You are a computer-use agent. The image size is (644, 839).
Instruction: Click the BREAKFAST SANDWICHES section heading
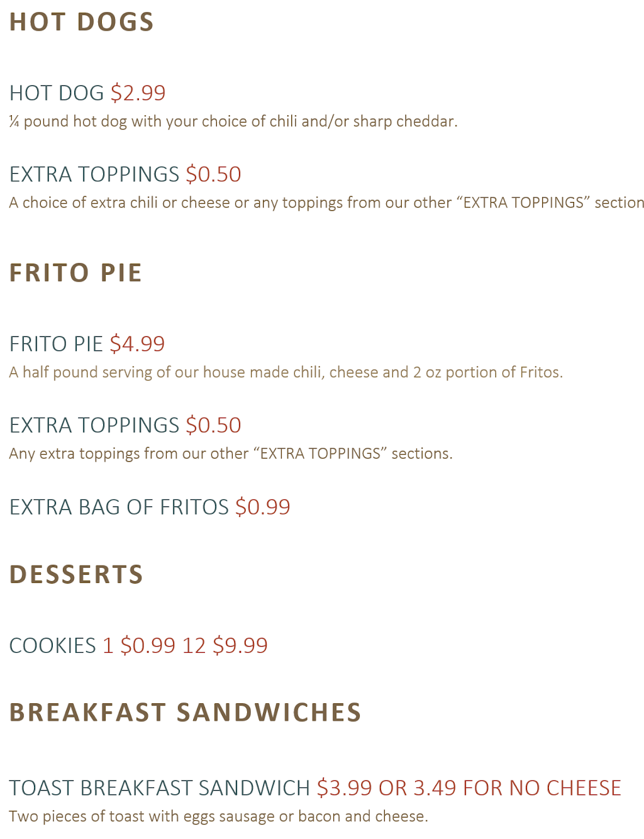click(x=185, y=713)
